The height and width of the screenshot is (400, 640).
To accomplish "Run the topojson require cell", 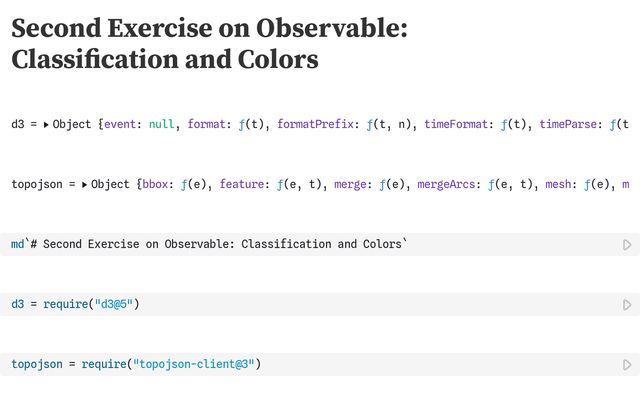I will point(627,364).
